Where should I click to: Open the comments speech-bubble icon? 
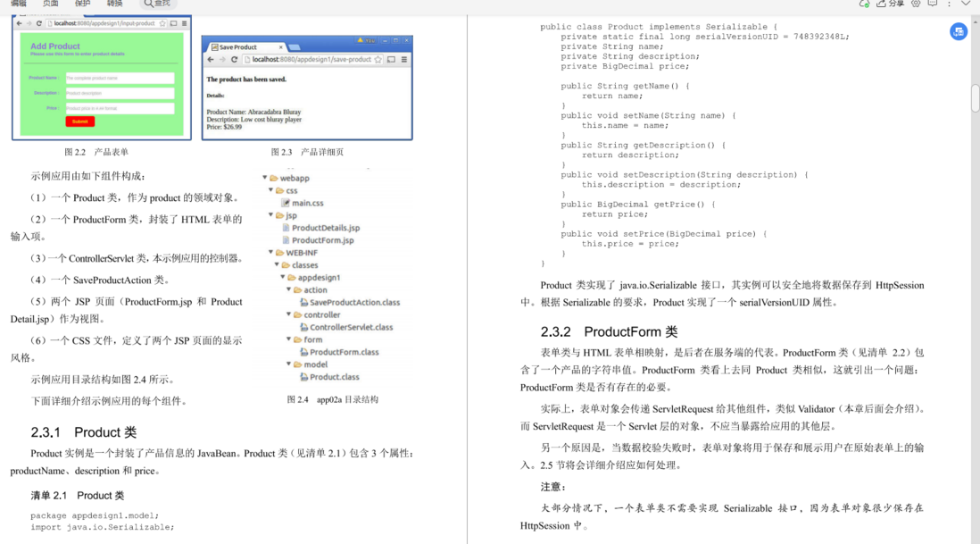coord(933,4)
